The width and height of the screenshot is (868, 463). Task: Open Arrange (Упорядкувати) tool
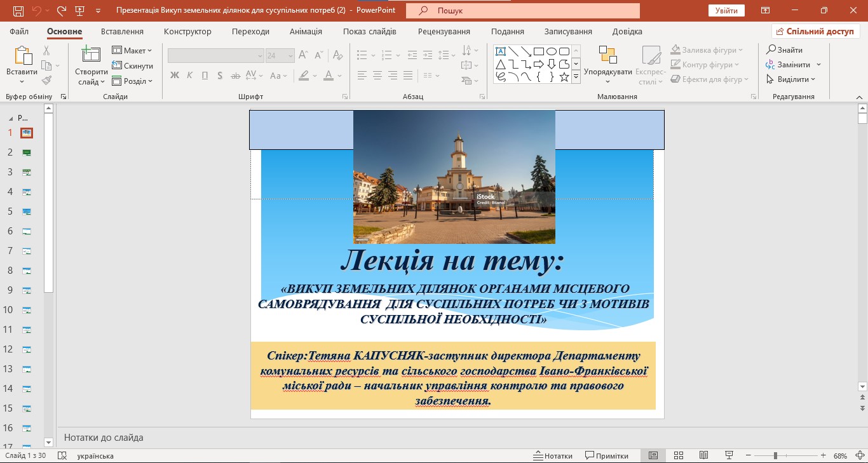coord(607,56)
